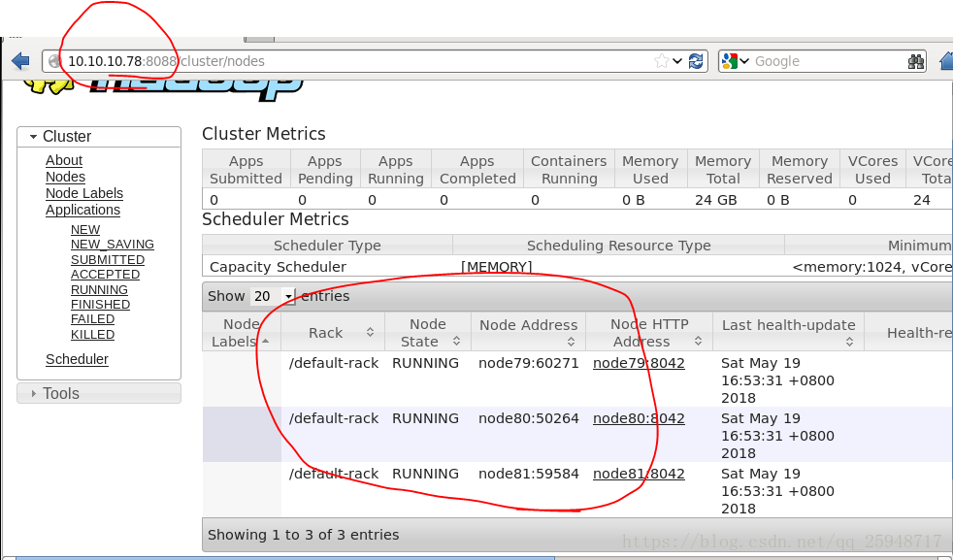This screenshot has width=953, height=560.
Task: Filter applications by RUNNING state
Action: tap(99, 289)
